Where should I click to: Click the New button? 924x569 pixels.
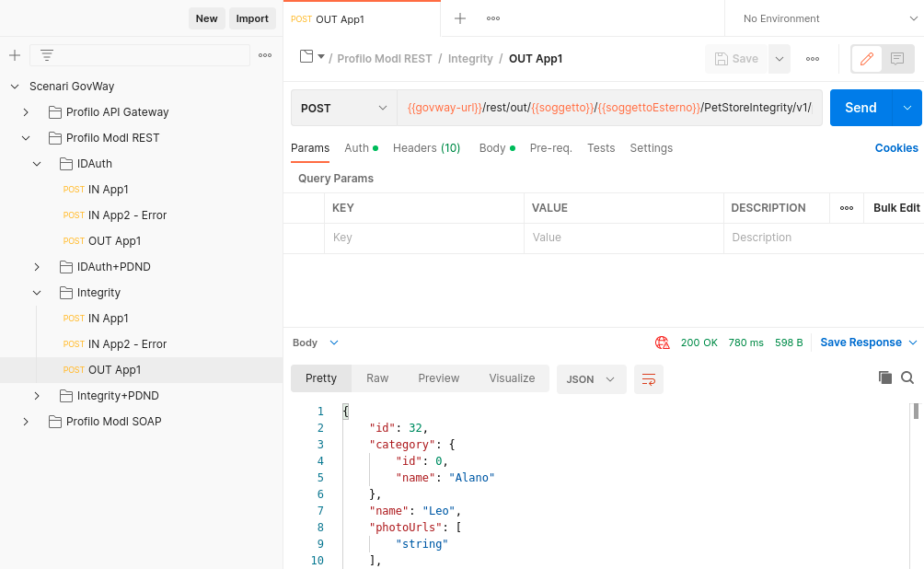tap(207, 18)
